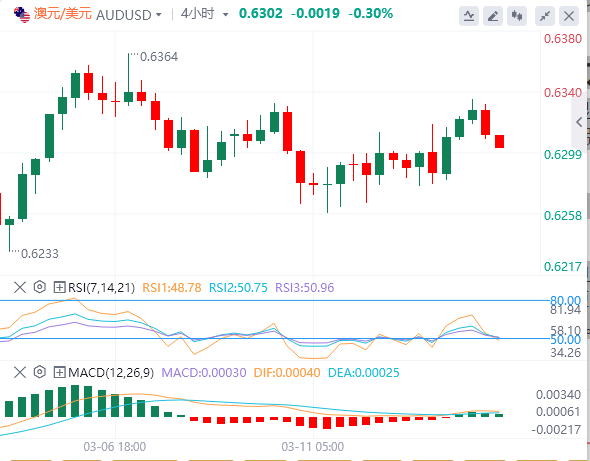Screen dimensions: 590x461
Task: Remove the MACD indicator with X
Action: [20, 373]
